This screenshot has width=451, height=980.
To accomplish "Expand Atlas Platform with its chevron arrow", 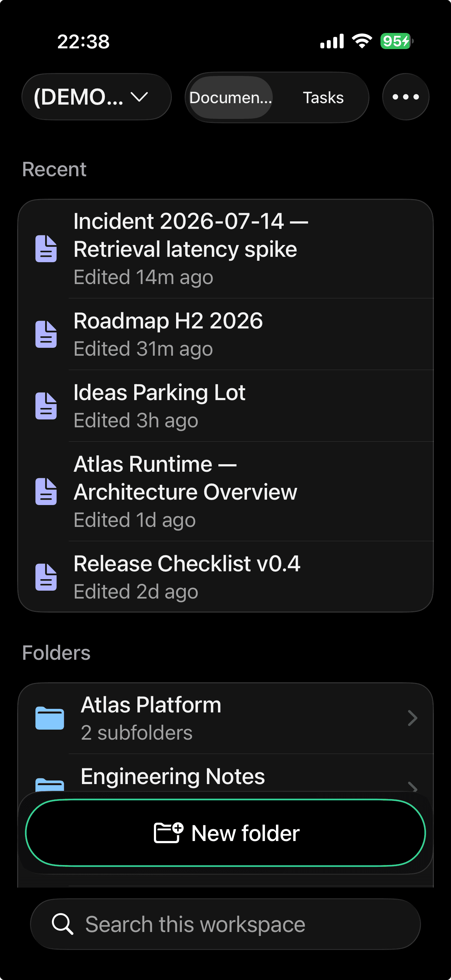I will (x=413, y=718).
